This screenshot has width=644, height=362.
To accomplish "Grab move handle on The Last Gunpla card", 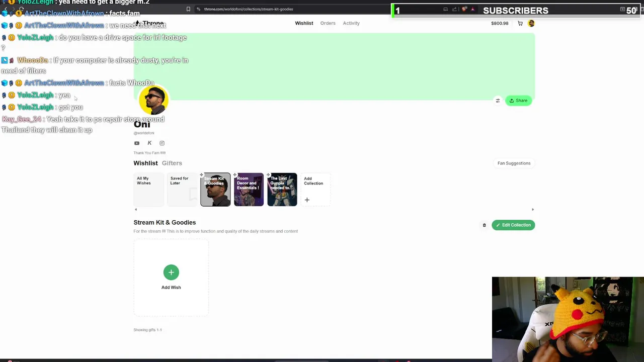I will pos(268,175).
